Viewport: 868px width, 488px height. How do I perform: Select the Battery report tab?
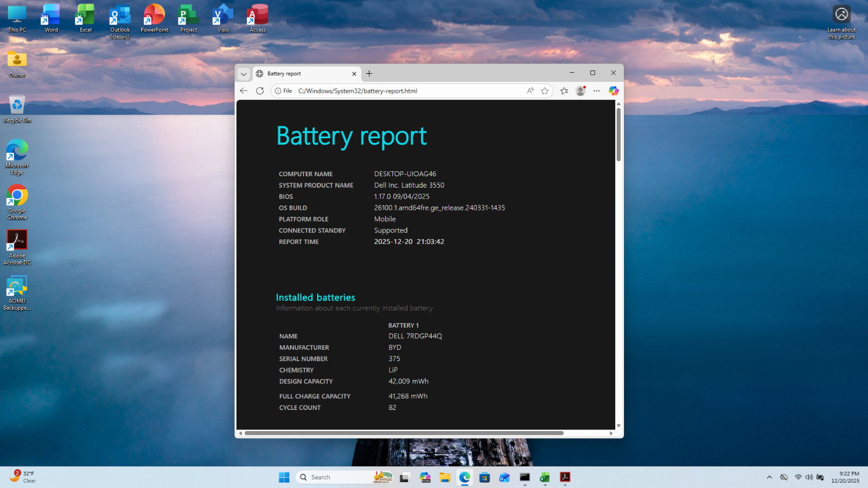pyautogui.click(x=307, y=74)
